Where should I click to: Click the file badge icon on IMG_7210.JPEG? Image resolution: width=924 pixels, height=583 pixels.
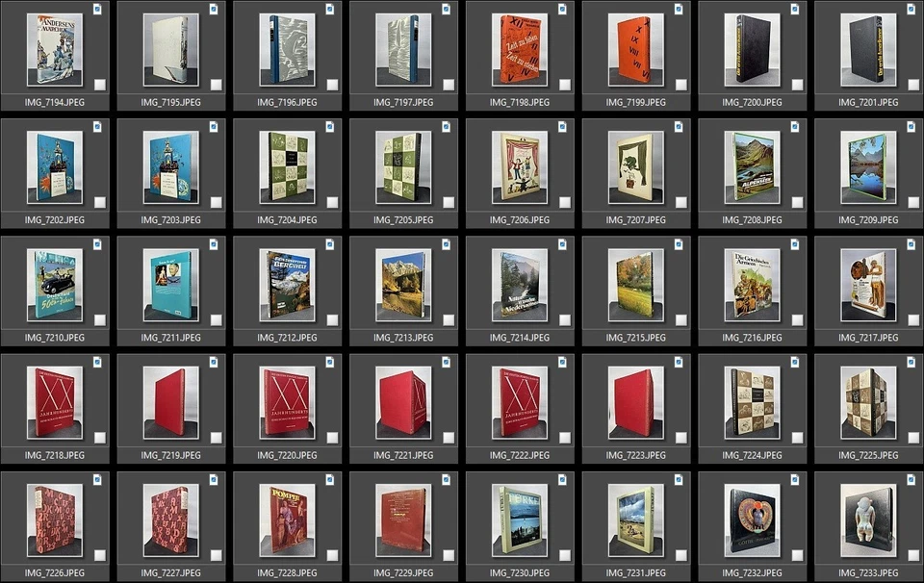click(x=97, y=244)
